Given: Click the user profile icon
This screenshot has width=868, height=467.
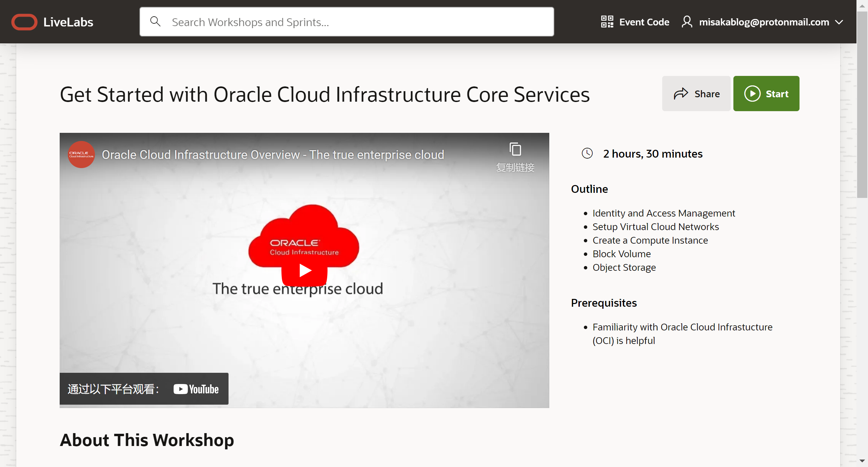Looking at the screenshot, I should pos(687,22).
